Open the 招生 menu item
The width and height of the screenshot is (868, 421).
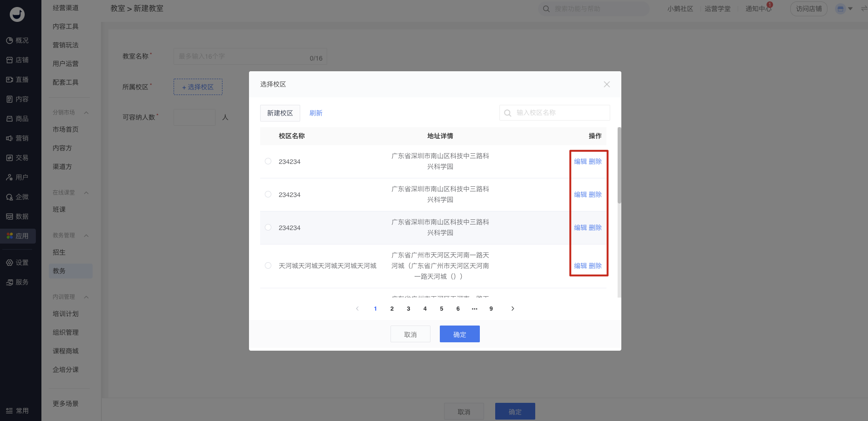[x=59, y=252]
